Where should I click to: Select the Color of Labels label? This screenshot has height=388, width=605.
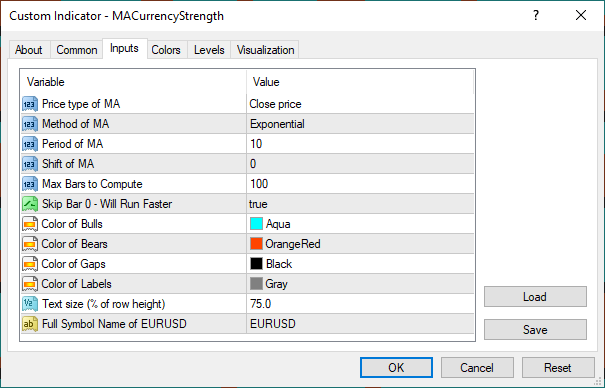coord(76,284)
